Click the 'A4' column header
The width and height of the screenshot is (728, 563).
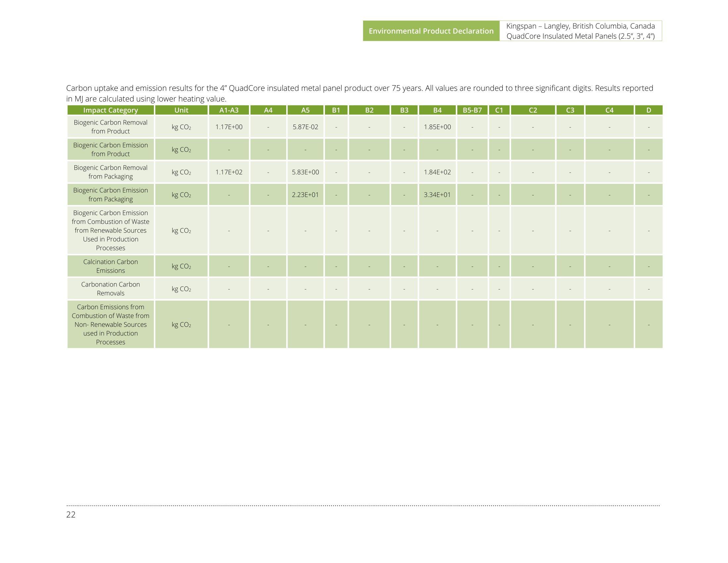tap(268, 110)
